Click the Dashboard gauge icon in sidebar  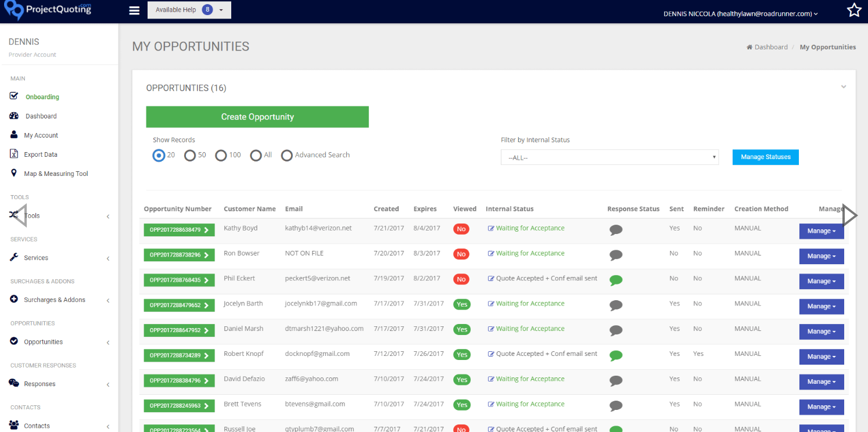click(x=14, y=116)
